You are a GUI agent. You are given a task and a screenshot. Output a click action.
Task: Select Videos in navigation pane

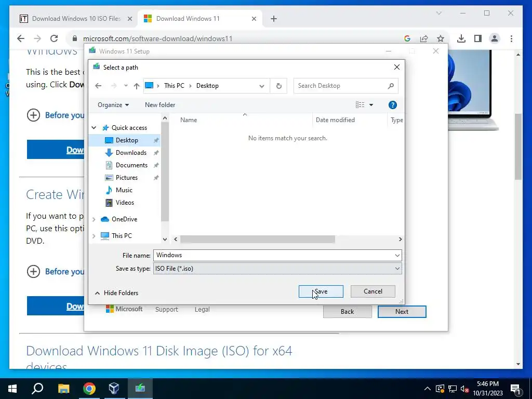coord(125,203)
